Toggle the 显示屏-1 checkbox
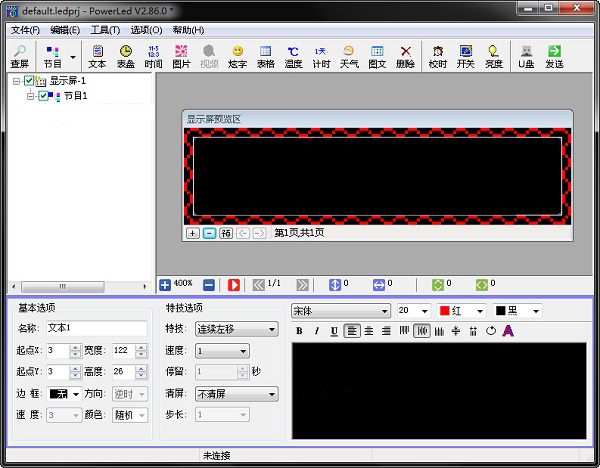600x468 pixels. (29, 80)
